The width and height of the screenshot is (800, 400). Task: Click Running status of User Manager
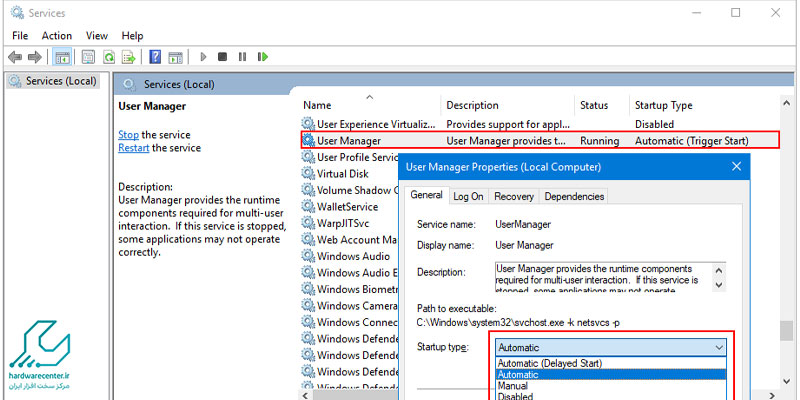(599, 140)
